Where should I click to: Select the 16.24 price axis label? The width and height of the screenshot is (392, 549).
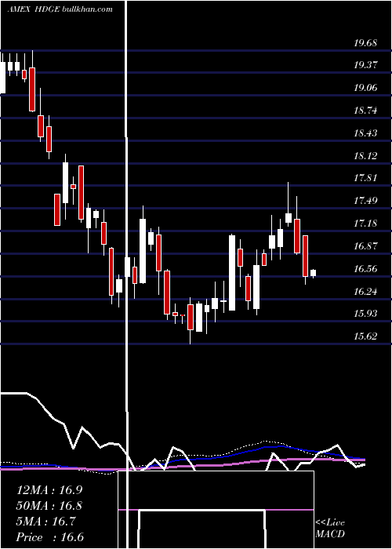click(x=365, y=292)
